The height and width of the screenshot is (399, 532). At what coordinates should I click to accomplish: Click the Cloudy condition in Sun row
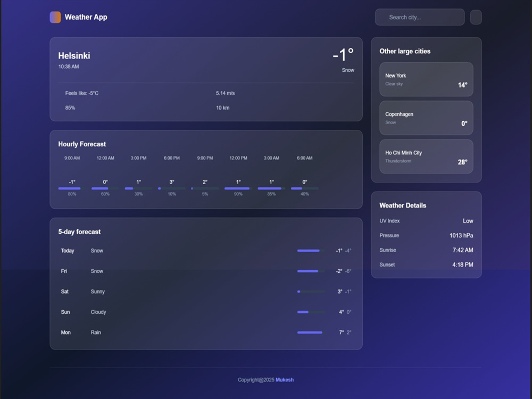(98, 312)
